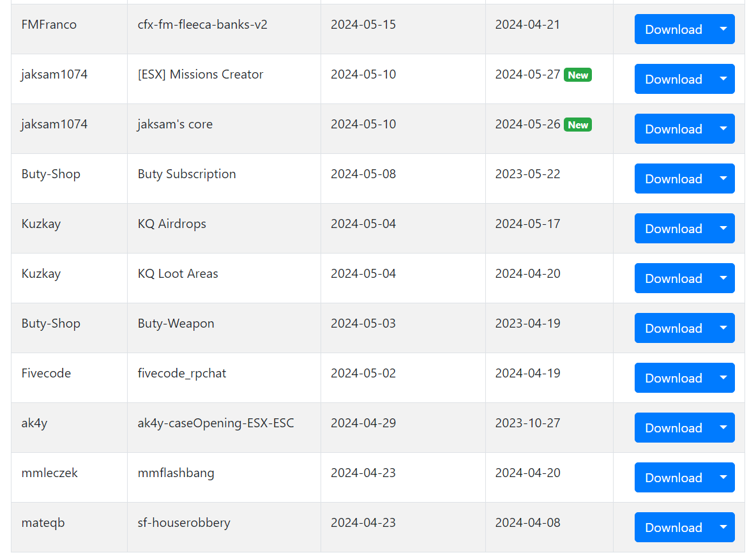Select resource name Buty Subscription

pyautogui.click(x=186, y=174)
